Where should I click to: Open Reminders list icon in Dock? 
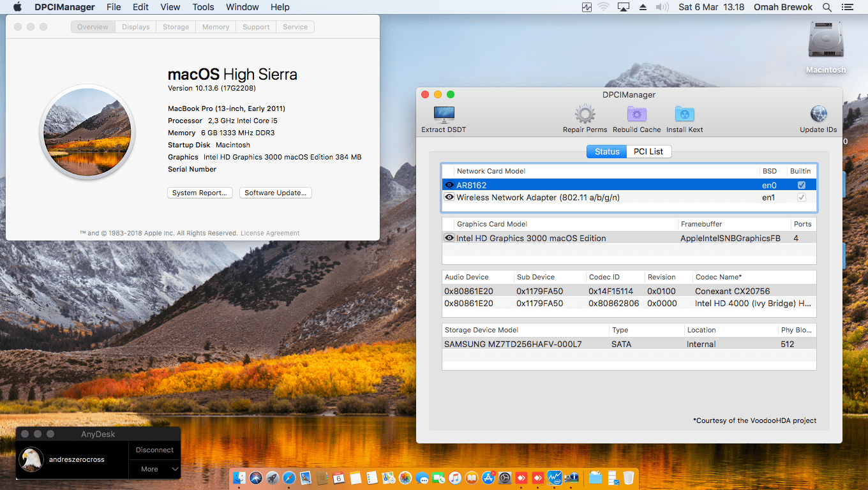[x=372, y=478]
